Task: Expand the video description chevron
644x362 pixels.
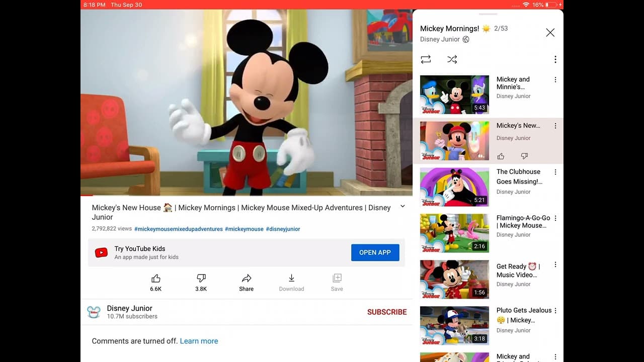Action: point(403,206)
